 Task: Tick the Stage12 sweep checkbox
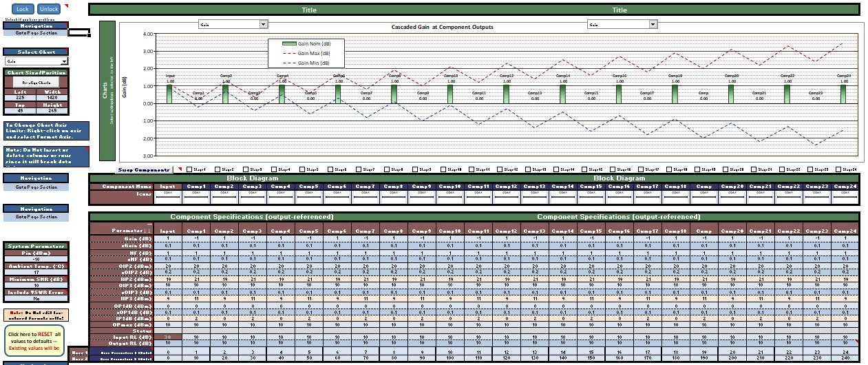pos(498,169)
